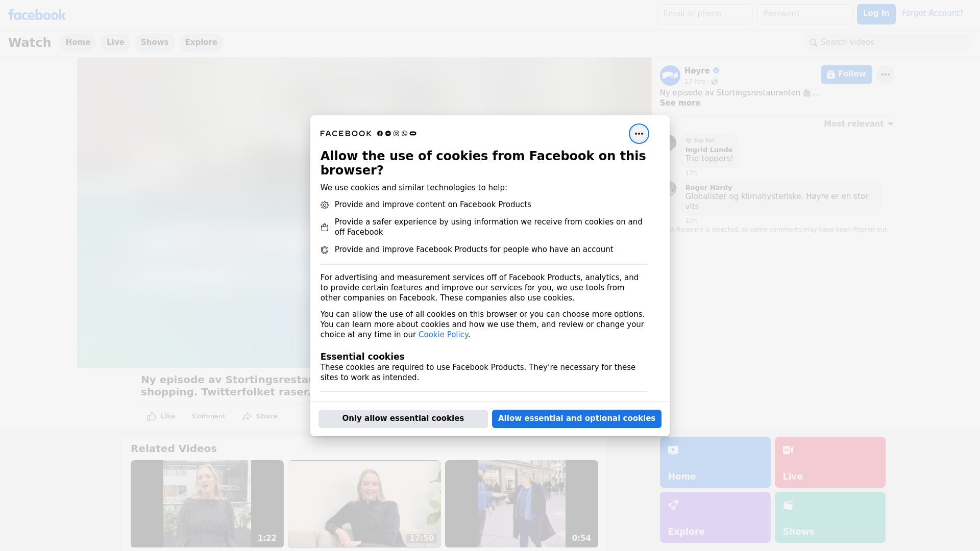Click the Log In button
Viewport: 980px width, 551px height.
tap(876, 14)
